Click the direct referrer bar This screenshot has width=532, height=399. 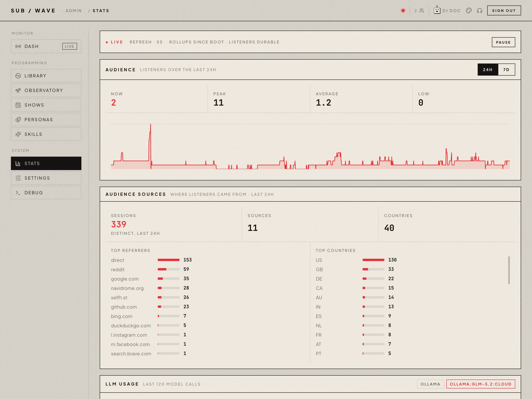pyautogui.click(x=169, y=260)
